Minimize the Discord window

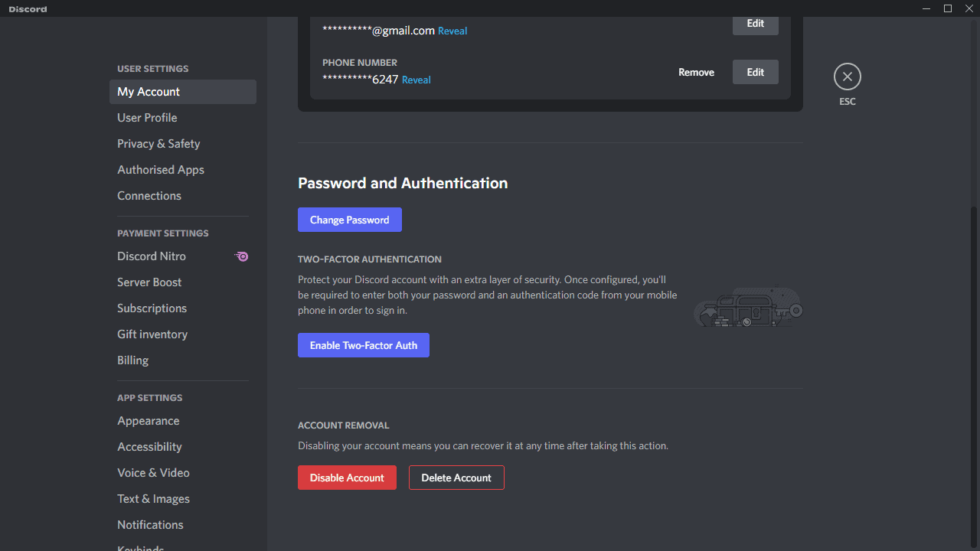(926, 8)
